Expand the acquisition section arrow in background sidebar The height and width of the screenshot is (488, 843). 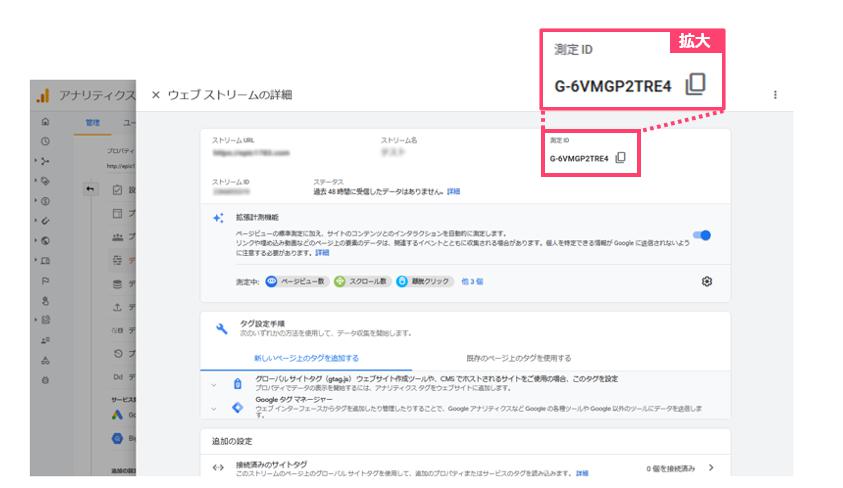click(x=36, y=161)
